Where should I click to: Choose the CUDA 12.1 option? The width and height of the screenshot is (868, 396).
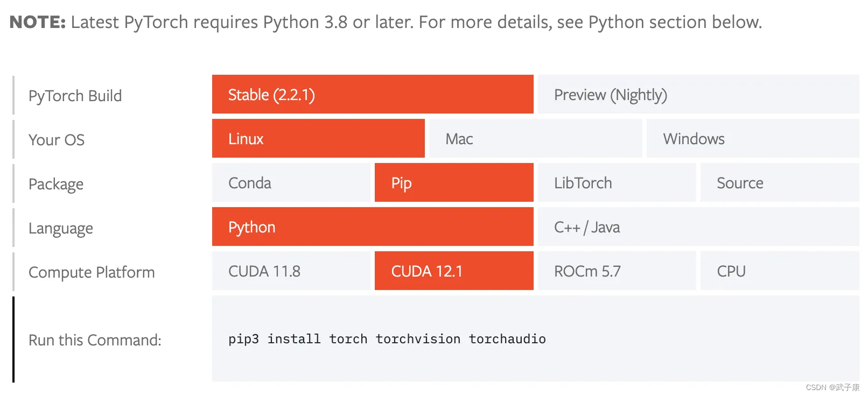tap(453, 271)
